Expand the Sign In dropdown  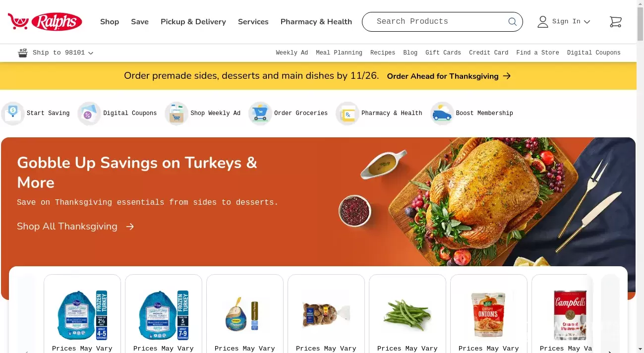(x=564, y=22)
